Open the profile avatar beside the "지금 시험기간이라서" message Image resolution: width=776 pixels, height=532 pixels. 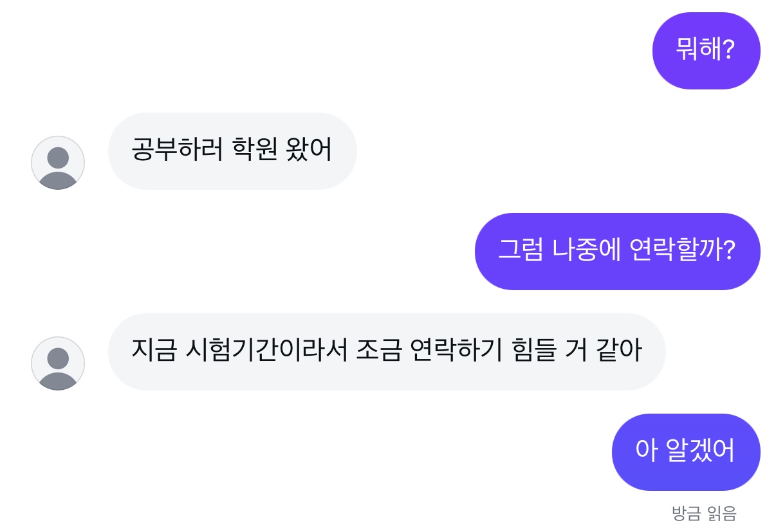[x=58, y=363]
